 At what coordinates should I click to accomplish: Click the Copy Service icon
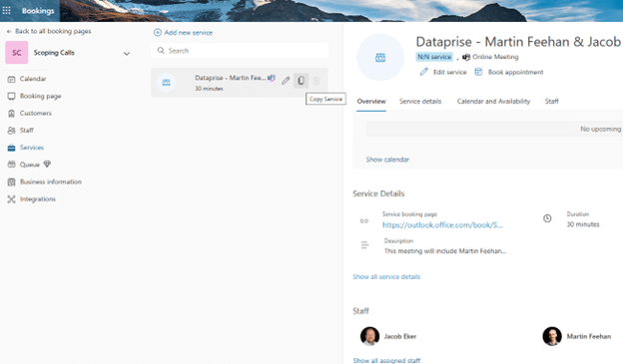point(301,81)
